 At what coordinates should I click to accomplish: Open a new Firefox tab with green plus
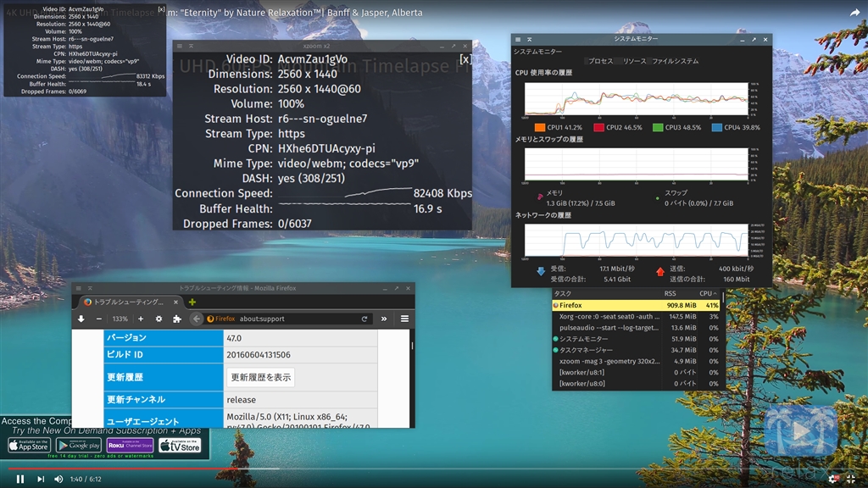tap(192, 302)
